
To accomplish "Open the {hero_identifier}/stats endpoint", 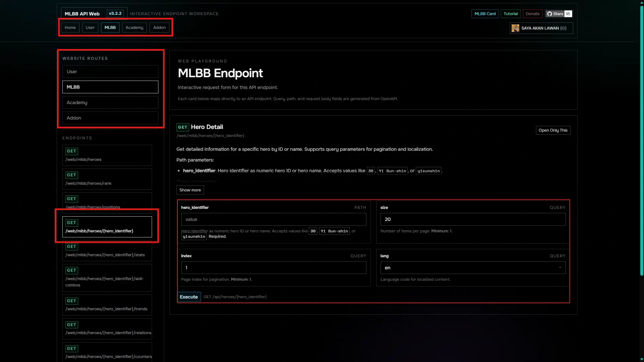I will click(107, 251).
